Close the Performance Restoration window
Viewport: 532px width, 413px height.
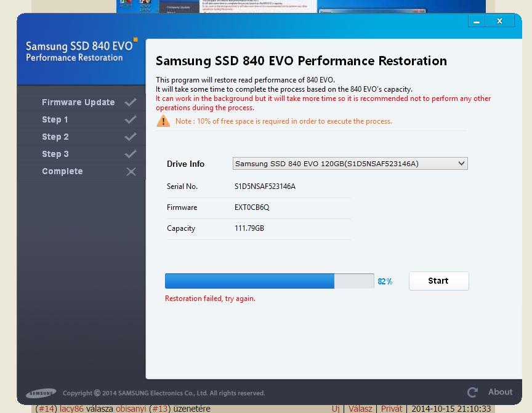coord(500,21)
